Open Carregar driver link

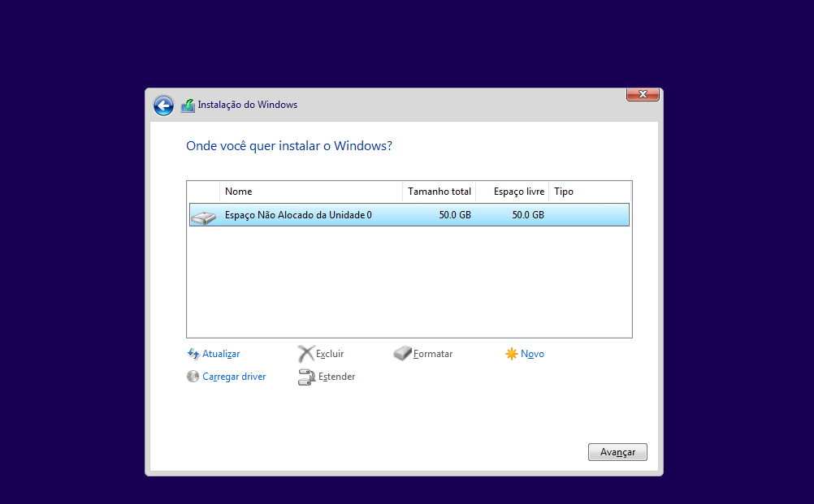click(234, 377)
